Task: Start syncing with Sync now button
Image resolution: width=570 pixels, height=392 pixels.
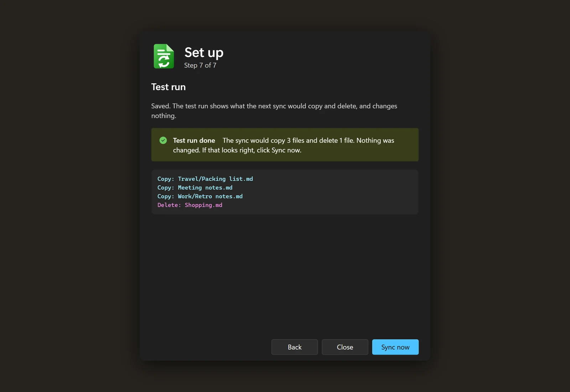Action: coord(395,347)
